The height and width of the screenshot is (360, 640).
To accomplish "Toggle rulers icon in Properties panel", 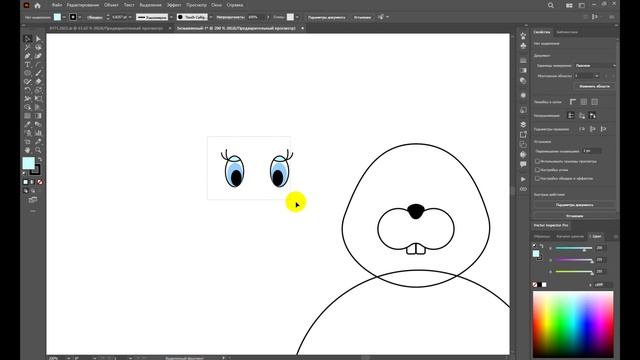I will (573, 102).
